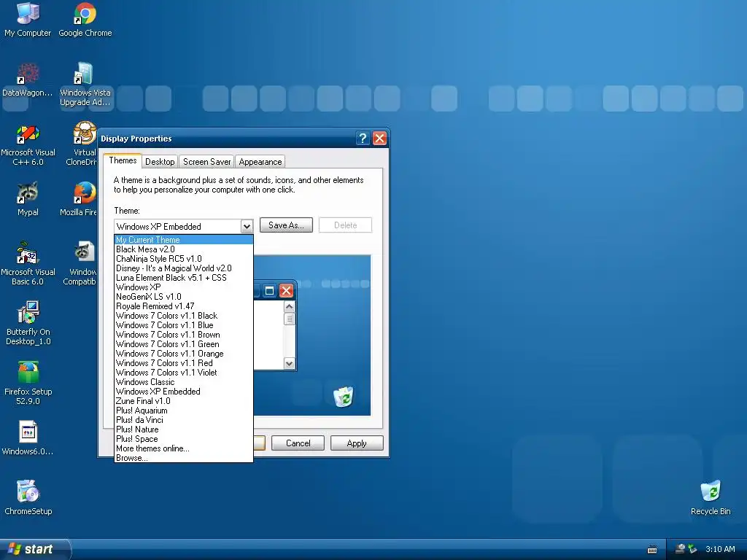Launch Google Chrome from the desktop
Viewport: 747px width, 560px height.
coord(85,20)
